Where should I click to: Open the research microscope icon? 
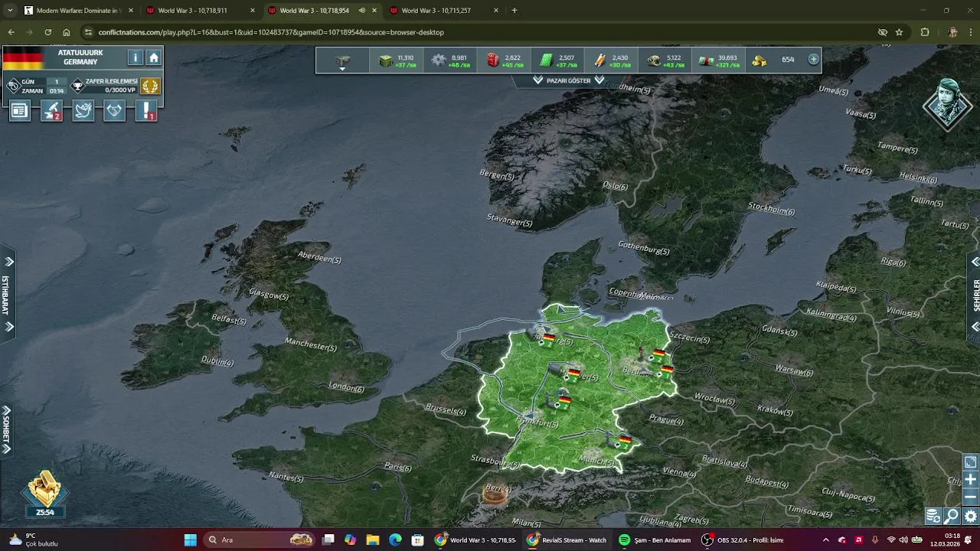51,111
